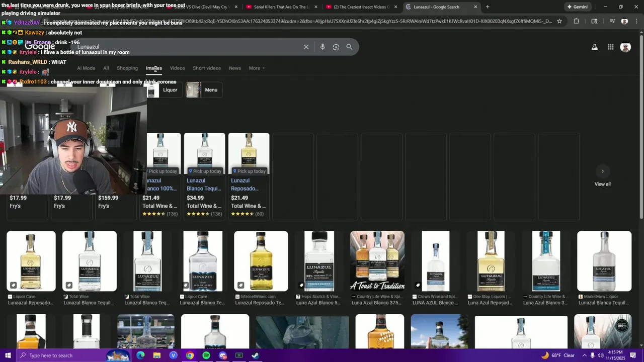The height and width of the screenshot is (362, 644).
Task: Open the Gemini button in Chrome
Action: tap(578, 7)
